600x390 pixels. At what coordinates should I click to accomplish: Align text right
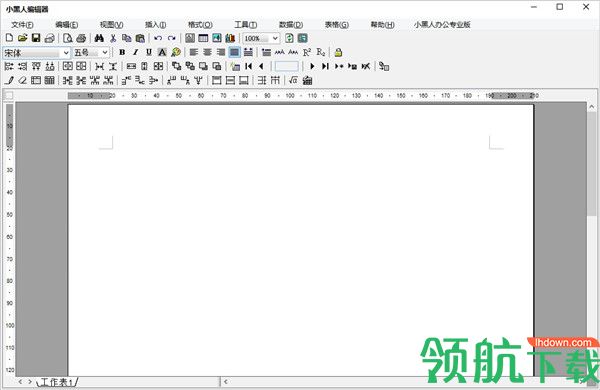click(221, 52)
